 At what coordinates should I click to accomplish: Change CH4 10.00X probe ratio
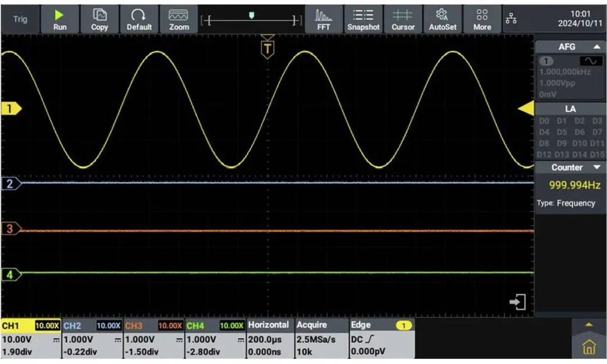232,326
